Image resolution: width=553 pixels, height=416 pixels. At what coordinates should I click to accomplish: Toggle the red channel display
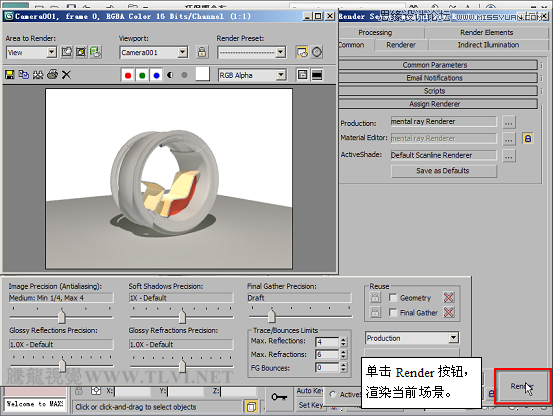click(x=128, y=75)
